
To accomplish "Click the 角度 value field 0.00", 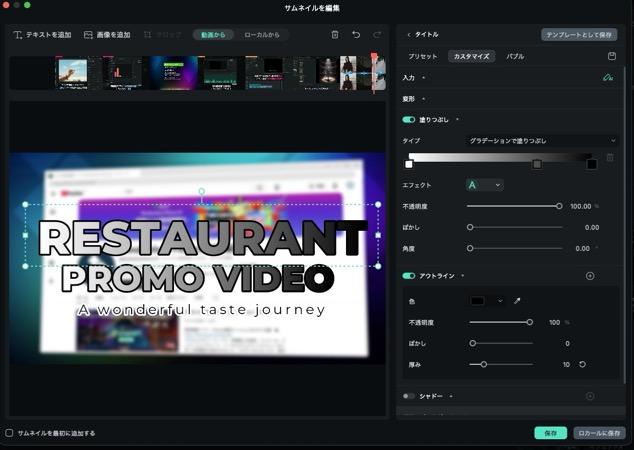I will click(x=583, y=248).
